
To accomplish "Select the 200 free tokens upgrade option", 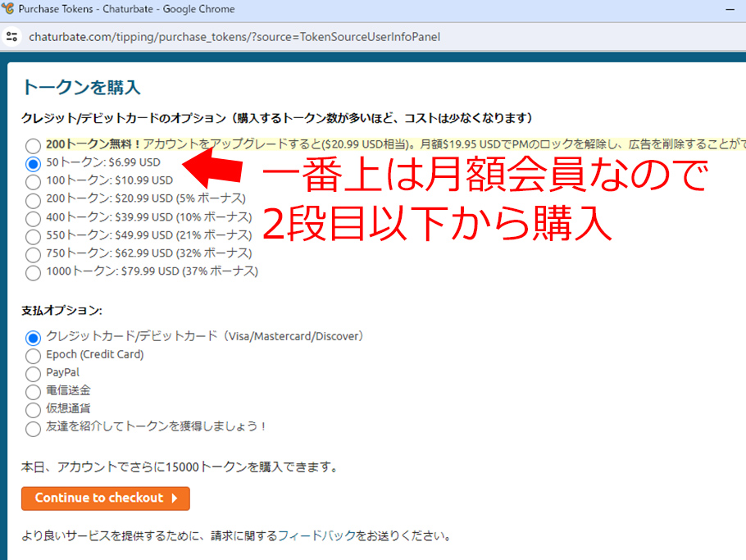I will (33, 145).
